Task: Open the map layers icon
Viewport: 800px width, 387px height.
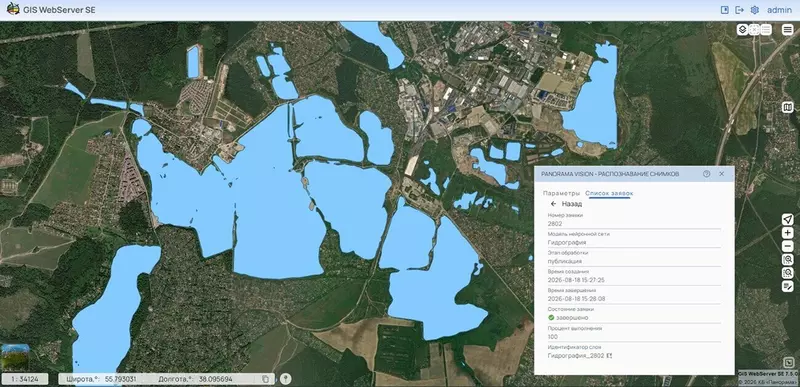Action: (742, 30)
